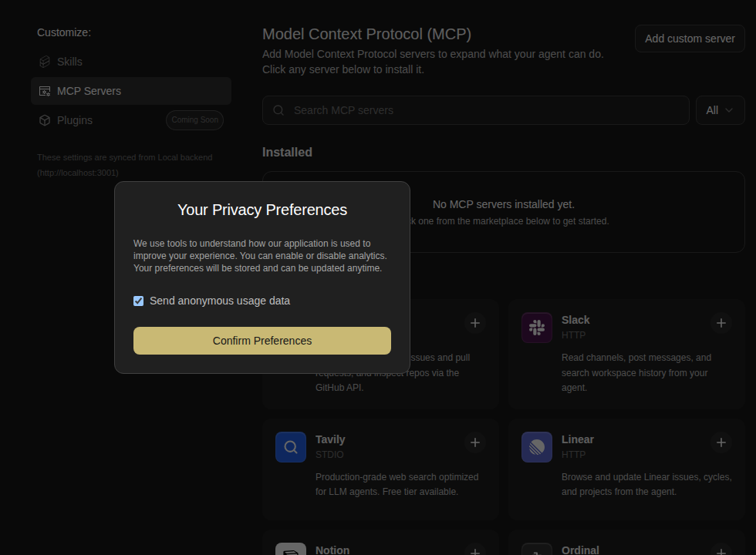Add the Slack server with plus icon
Viewport: 756px width, 555px height.
(721, 323)
